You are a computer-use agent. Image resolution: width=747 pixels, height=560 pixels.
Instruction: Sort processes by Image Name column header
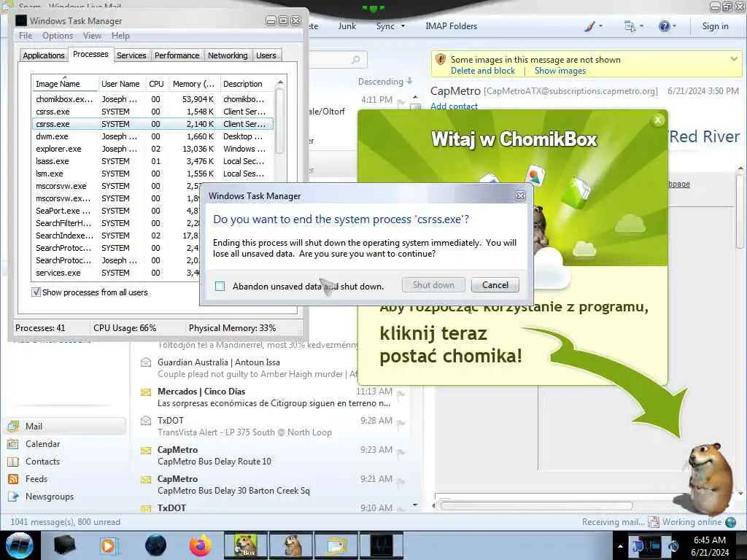[65, 84]
